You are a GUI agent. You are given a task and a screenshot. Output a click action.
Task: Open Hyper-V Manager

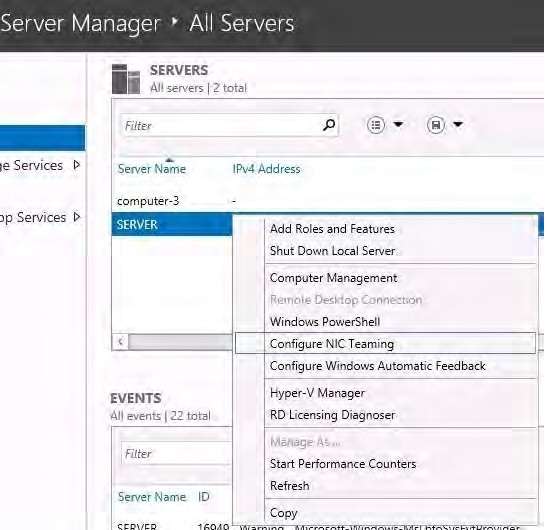pos(317,393)
